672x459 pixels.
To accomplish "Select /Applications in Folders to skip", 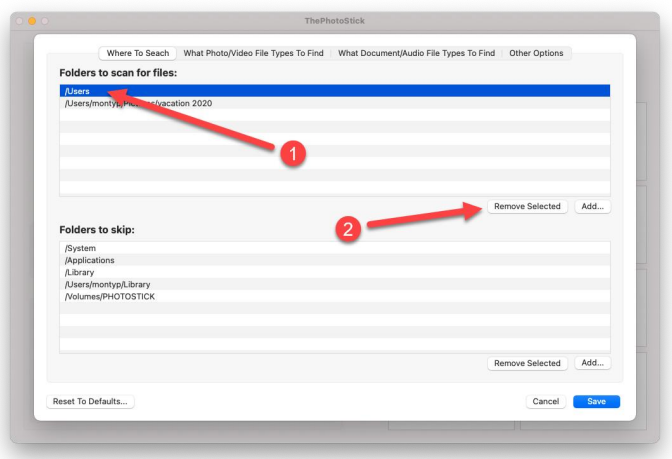I will 335,260.
